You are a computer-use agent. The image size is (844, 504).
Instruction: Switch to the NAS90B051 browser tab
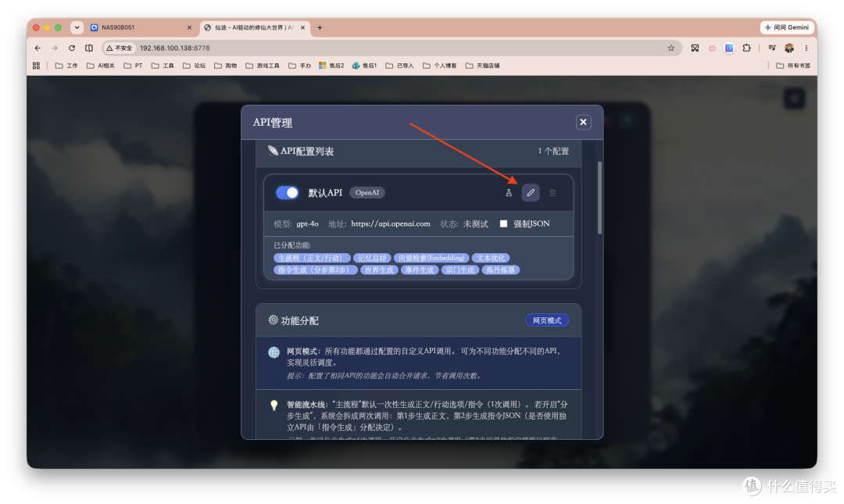141,27
